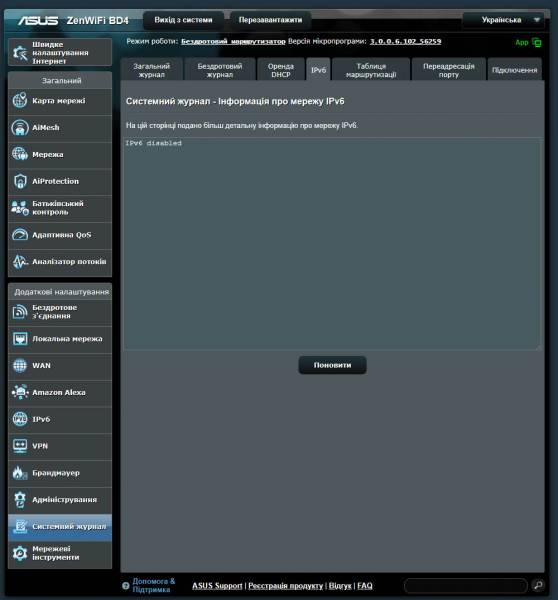Open the Реєстрація продукту link
Image resolution: width=558 pixels, height=600 pixels.
coord(286,585)
